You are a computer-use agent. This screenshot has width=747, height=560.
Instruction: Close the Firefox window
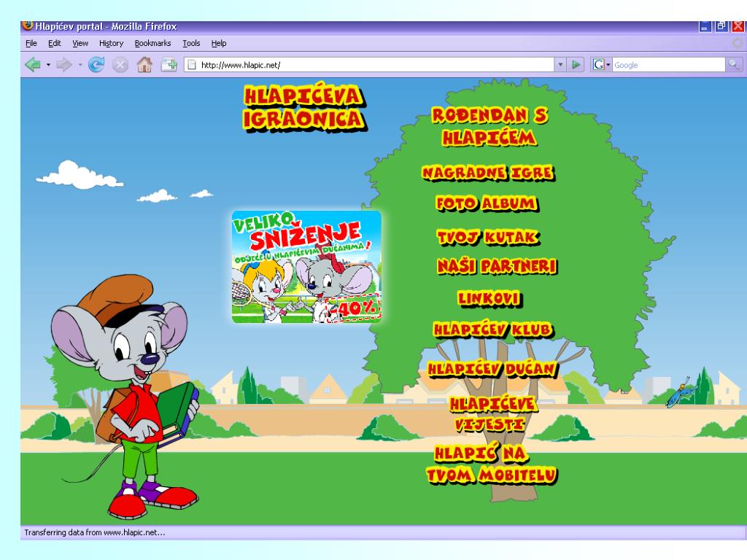738,26
